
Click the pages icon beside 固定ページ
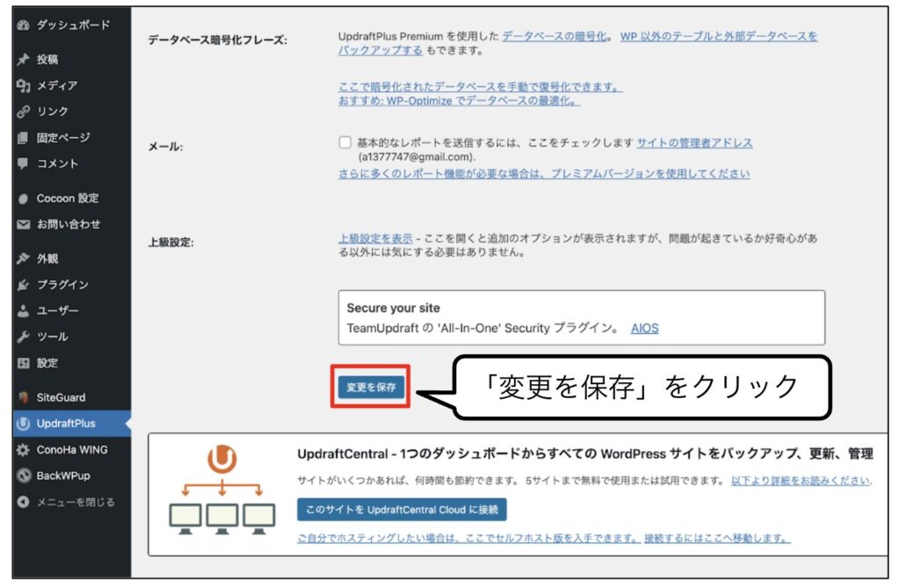click(x=23, y=138)
